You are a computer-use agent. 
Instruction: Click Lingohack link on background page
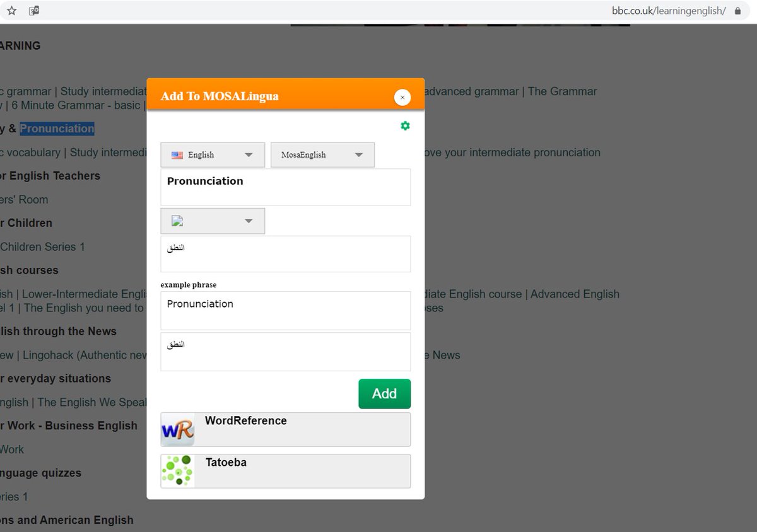85,356
